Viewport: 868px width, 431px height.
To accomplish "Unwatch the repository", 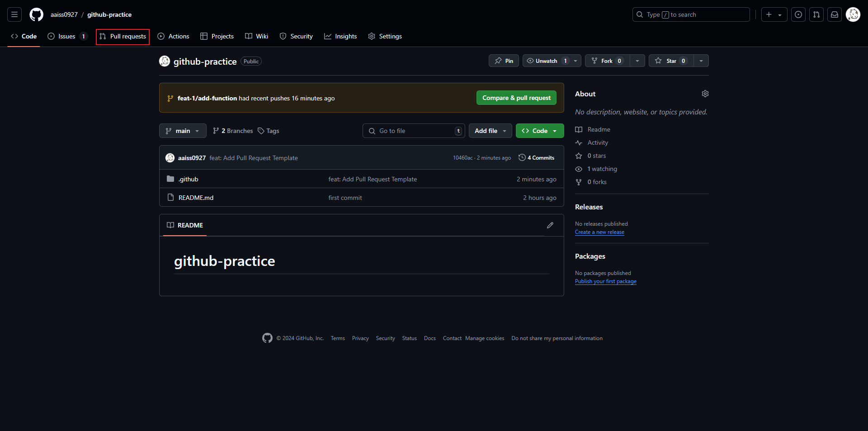I will 547,61.
